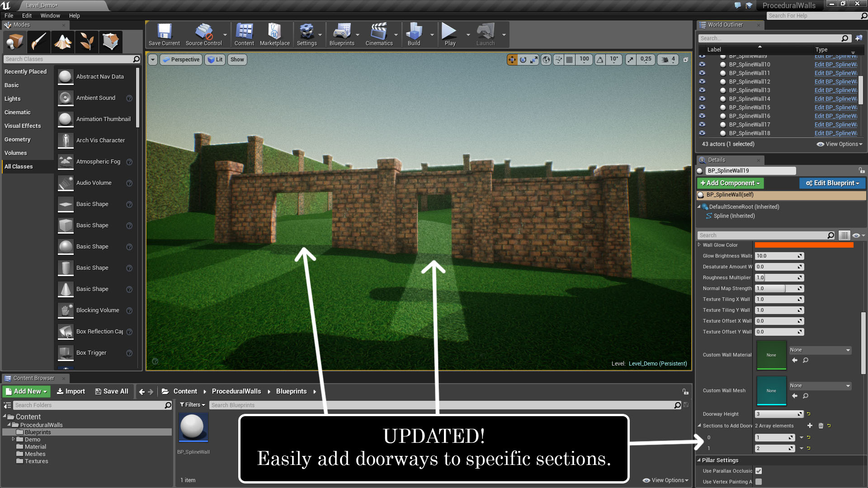Screen dimensions: 868x488
Task: Click Add Component button
Action: coord(730,183)
